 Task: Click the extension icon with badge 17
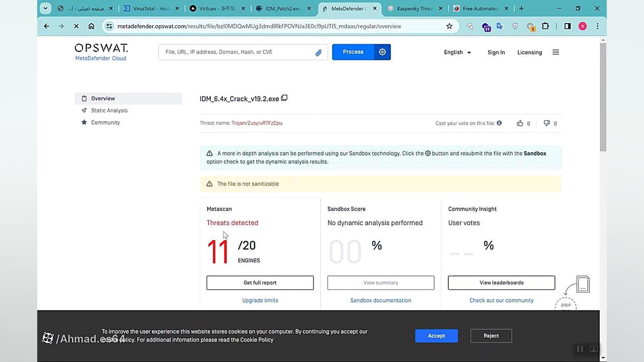[486, 27]
